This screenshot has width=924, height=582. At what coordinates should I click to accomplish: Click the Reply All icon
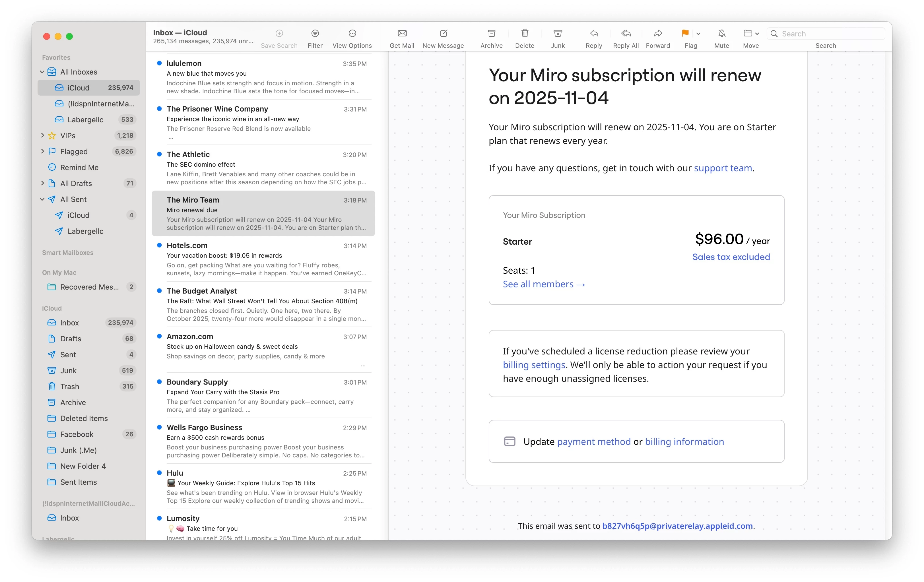click(626, 34)
